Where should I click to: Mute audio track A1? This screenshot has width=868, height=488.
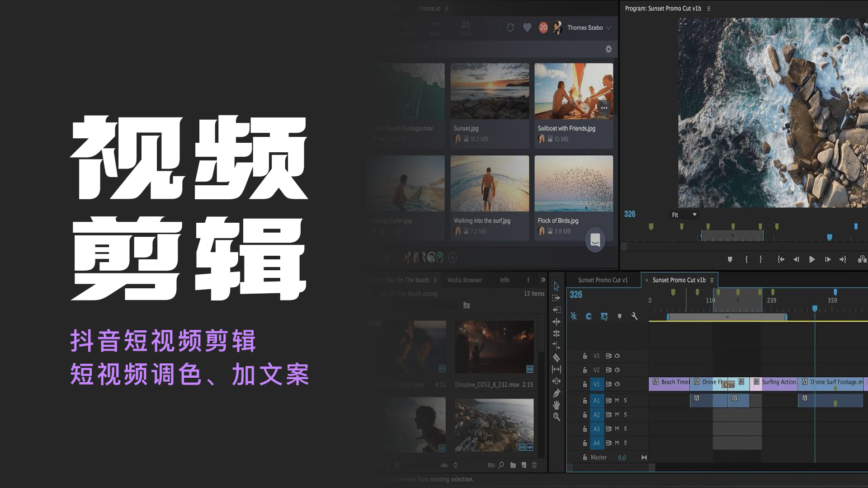point(617,400)
